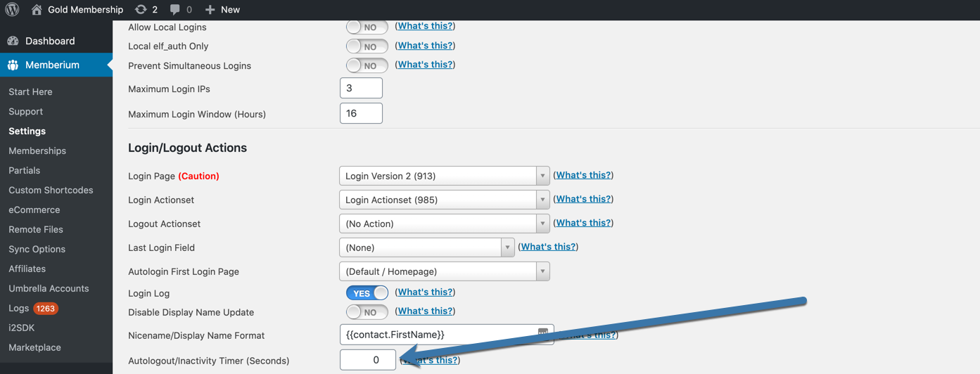Open the Logout Actionset dropdown
This screenshot has height=374, width=980.
[x=444, y=224]
